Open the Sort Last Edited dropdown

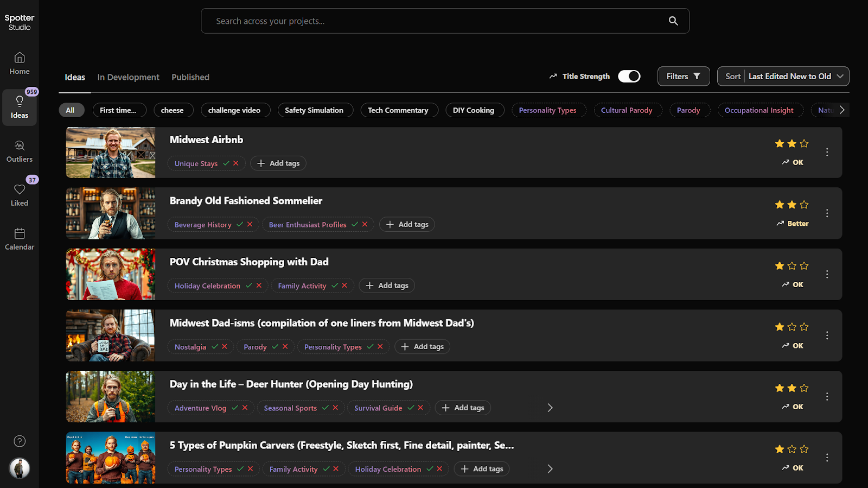[783, 77]
